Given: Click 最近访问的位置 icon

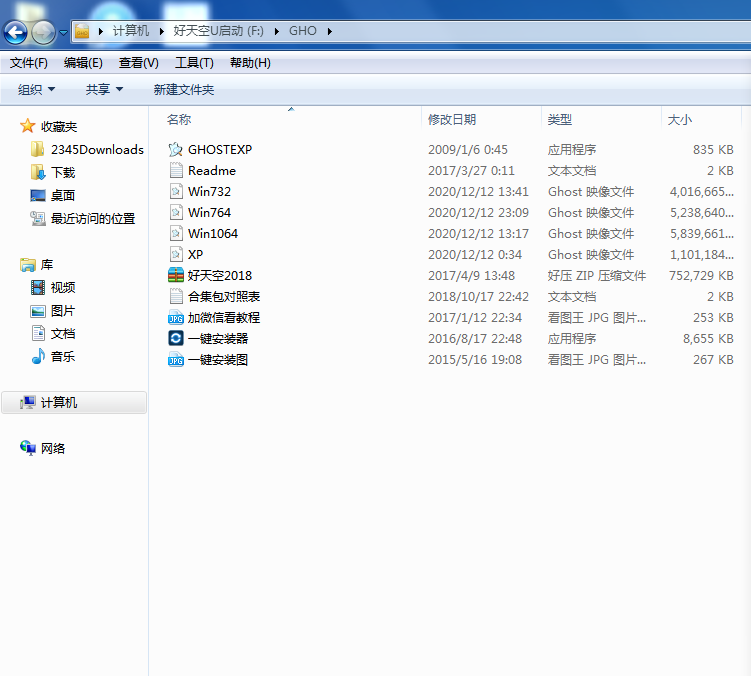Looking at the screenshot, I should pos(38,218).
